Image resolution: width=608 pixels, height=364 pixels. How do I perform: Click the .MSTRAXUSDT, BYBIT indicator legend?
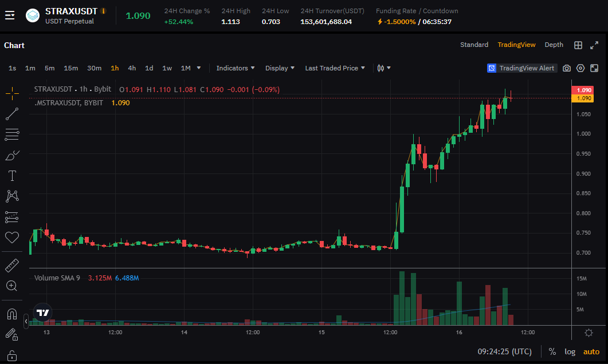tap(69, 102)
